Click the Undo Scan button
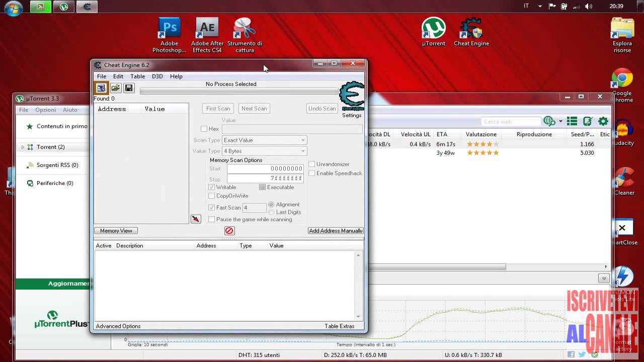The width and height of the screenshot is (644, 362). (322, 109)
